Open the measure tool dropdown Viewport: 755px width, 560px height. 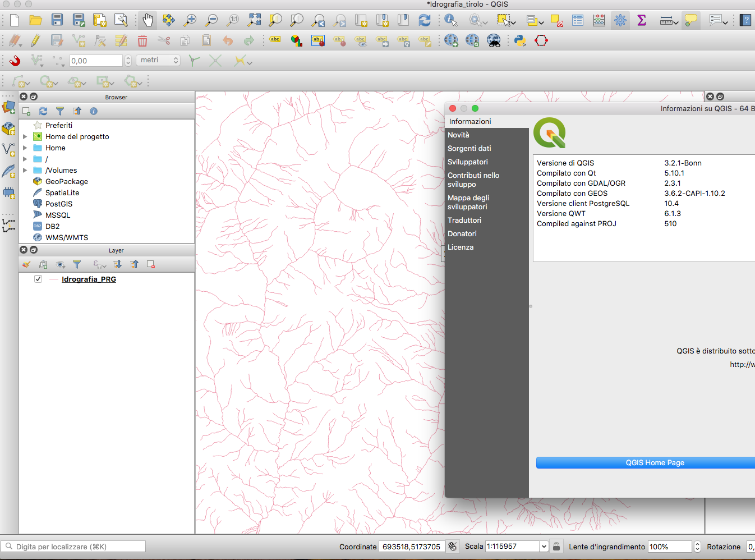(x=675, y=22)
